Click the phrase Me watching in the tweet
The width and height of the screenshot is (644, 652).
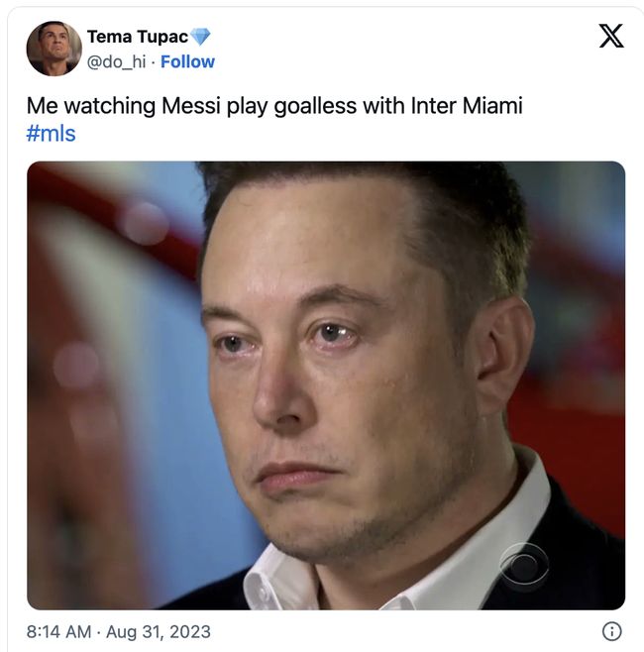click(91, 106)
